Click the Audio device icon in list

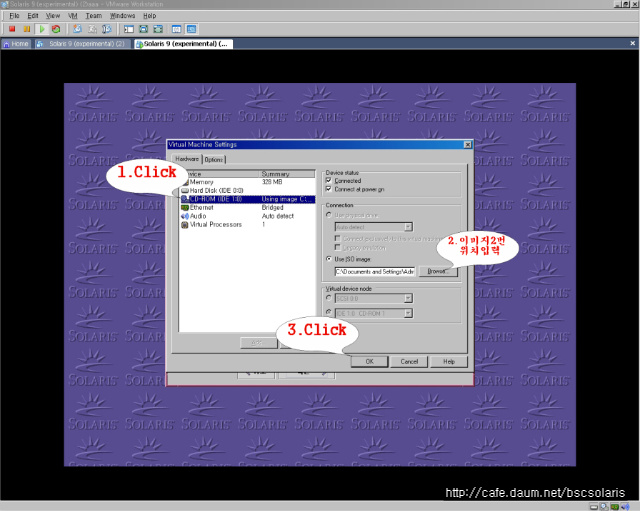click(x=184, y=216)
